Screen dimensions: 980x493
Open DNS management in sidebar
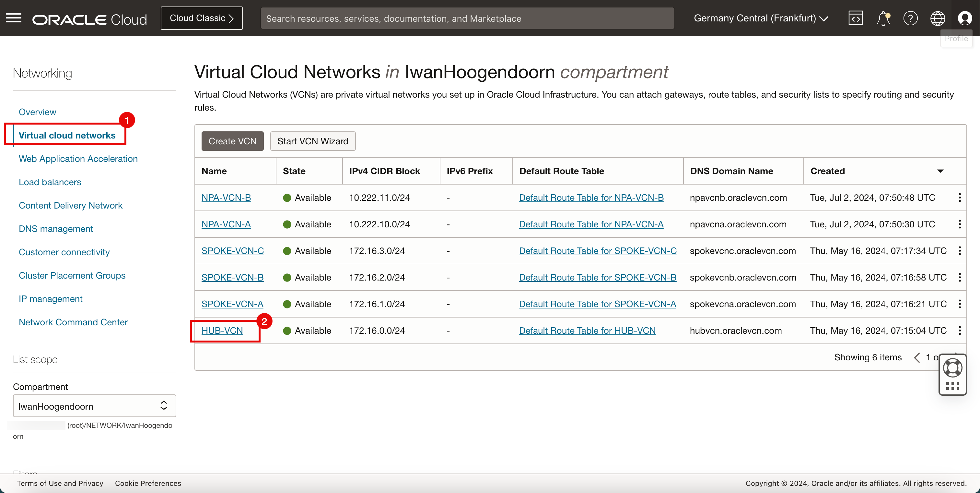[x=56, y=229]
